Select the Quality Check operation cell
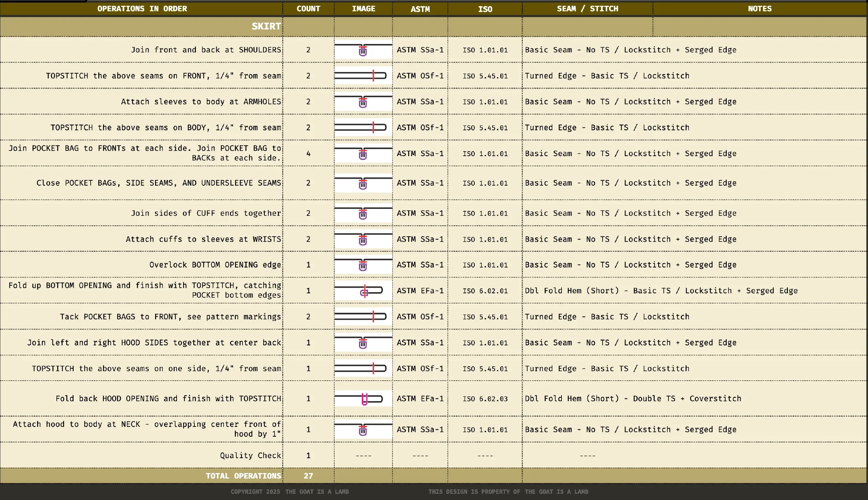Screen dimensions: 868x500 (250, 456)
